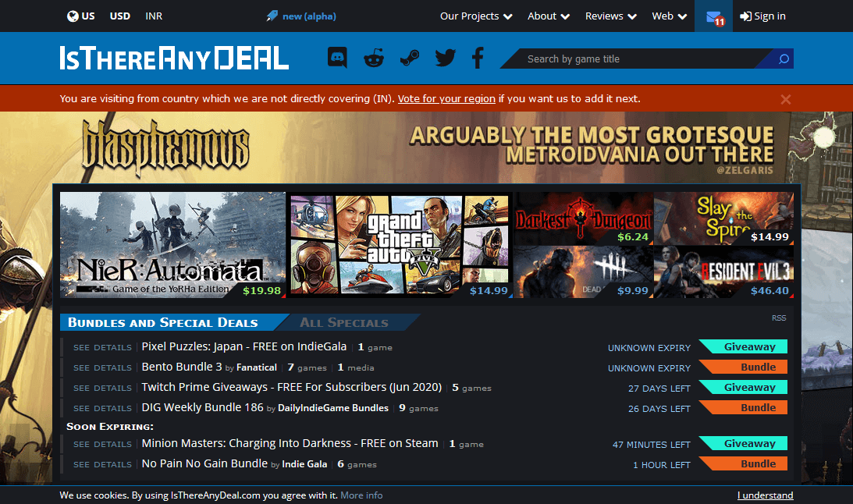
Task: Click the globe US region selector
Action: tap(80, 16)
